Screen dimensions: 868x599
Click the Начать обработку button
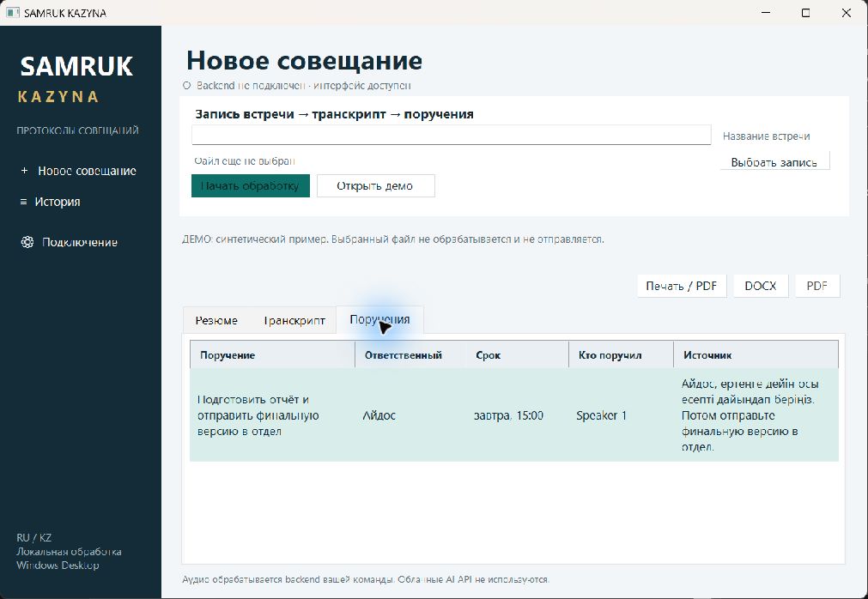click(250, 186)
